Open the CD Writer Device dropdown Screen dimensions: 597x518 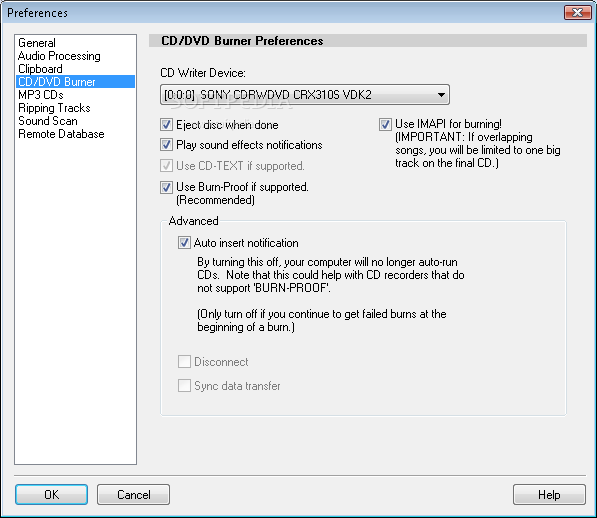305,95
